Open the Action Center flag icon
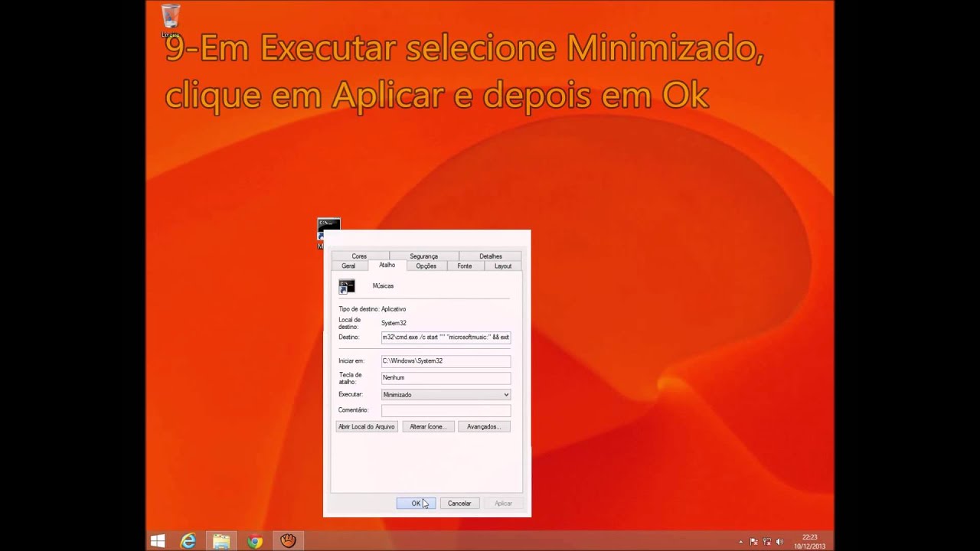This screenshot has height=551, width=980. pos(754,542)
